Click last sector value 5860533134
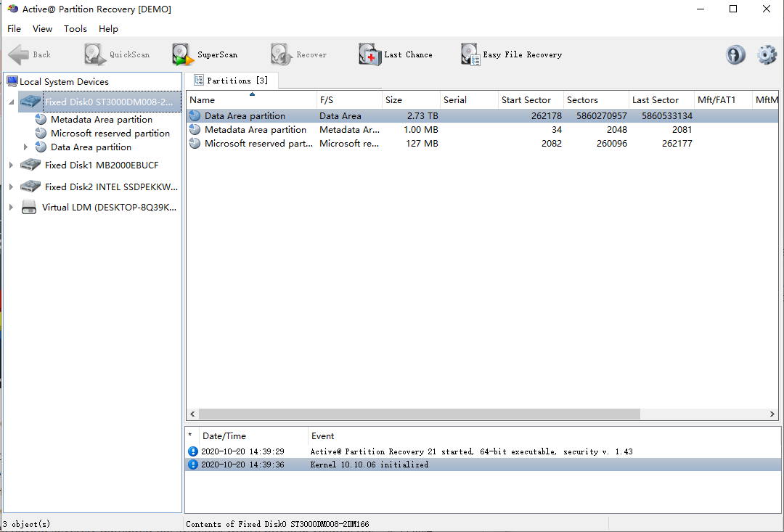The width and height of the screenshot is (784, 532). pos(667,116)
